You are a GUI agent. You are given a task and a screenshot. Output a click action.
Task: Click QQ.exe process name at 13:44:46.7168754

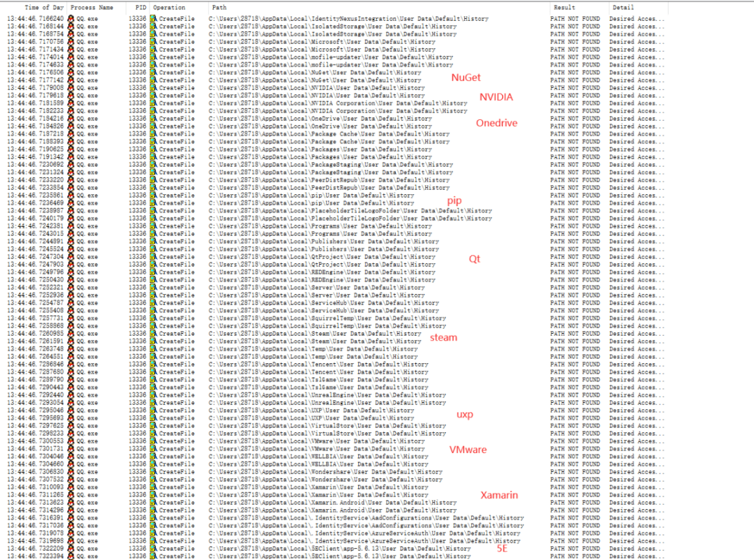(87, 34)
